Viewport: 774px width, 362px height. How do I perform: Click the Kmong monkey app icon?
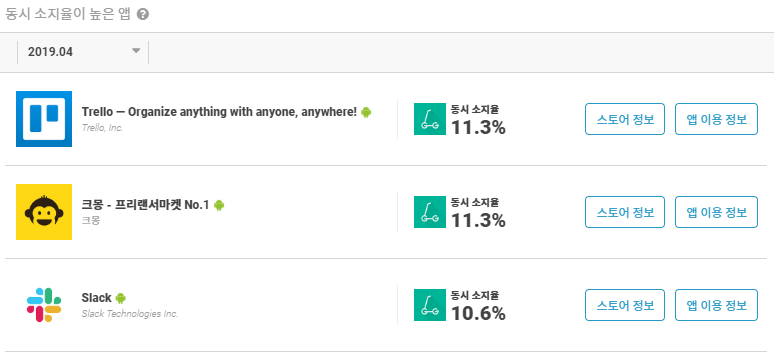point(44,212)
